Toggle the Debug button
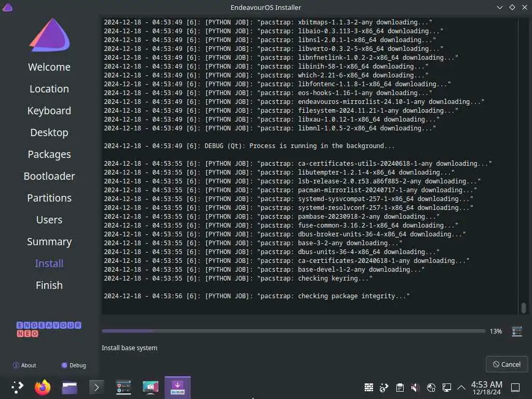The height and width of the screenshot is (399, 532). coord(74,365)
